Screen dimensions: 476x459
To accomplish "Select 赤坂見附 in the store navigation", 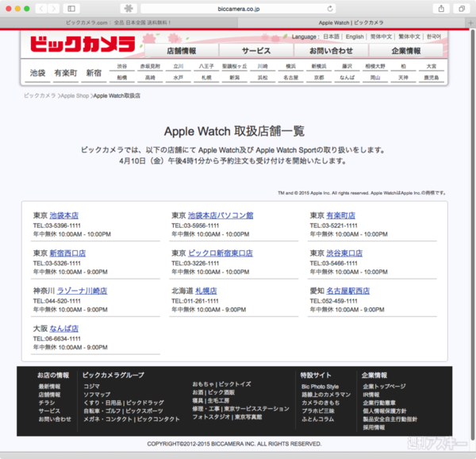I will click(150, 66).
